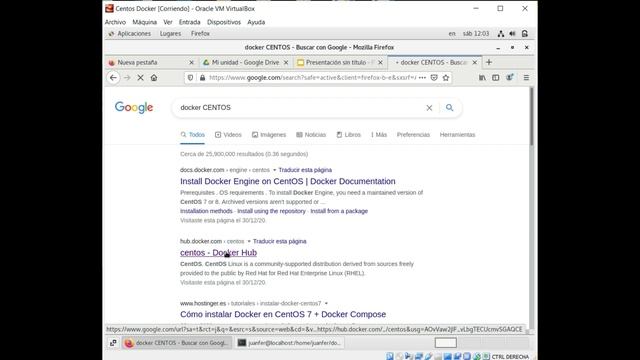Open the Firefox library icon
640x360 pixels.
coord(482,78)
